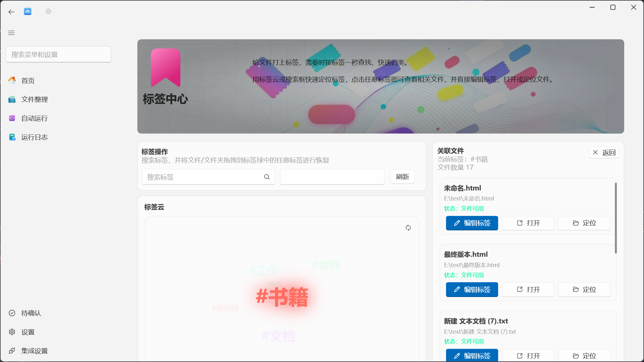
Task: Open the file 未命名.html
Action: pyautogui.click(x=528, y=223)
